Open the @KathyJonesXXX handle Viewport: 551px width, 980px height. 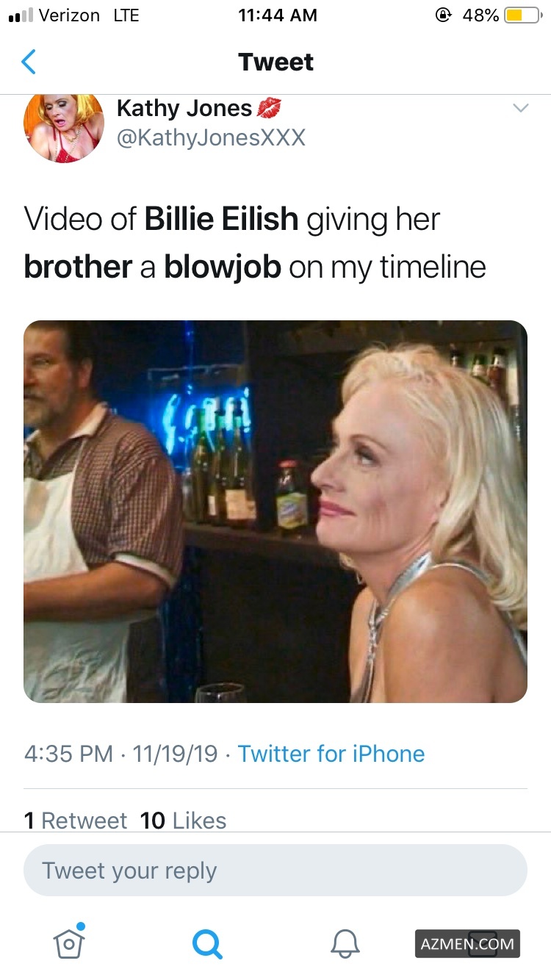[211, 137]
